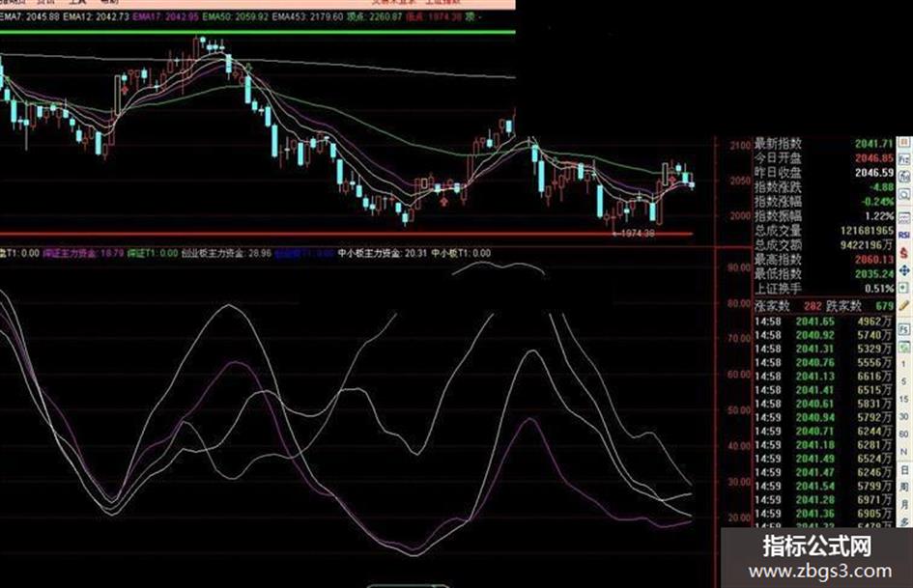Click the magnifier zoom icon in sidebar
The width and height of the screenshot is (913, 588).
(904, 194)
